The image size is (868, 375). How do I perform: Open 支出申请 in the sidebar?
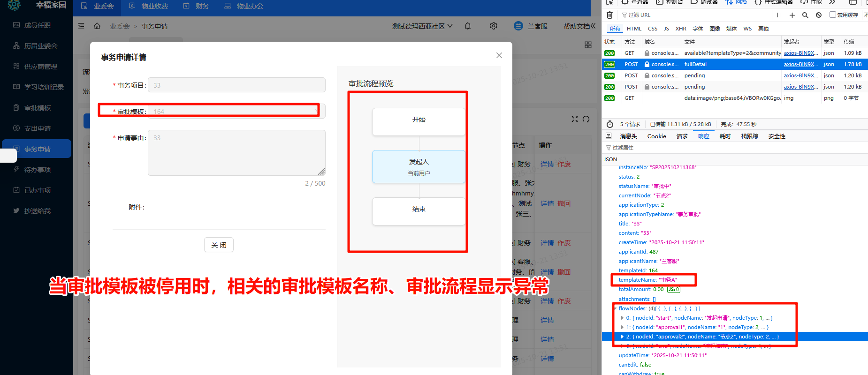[x=37, y=128]
